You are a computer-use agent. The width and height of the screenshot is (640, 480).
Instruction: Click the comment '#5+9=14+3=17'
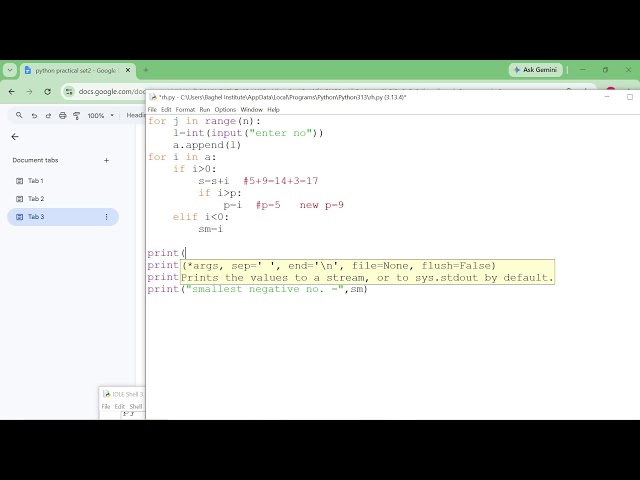tap(281, 181)
